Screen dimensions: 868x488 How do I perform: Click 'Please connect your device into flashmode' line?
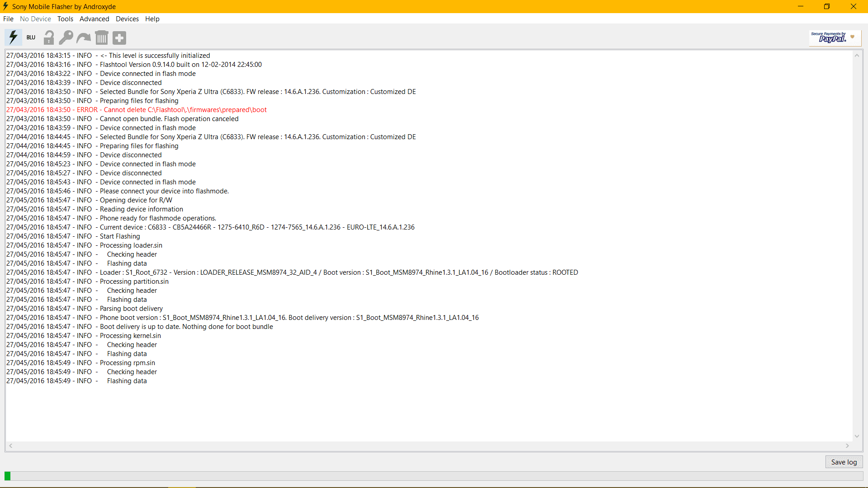coord(118,191)
